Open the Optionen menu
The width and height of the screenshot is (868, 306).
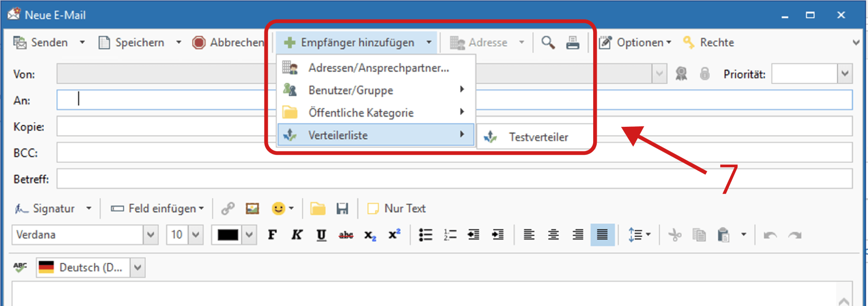tap(635, 43)
